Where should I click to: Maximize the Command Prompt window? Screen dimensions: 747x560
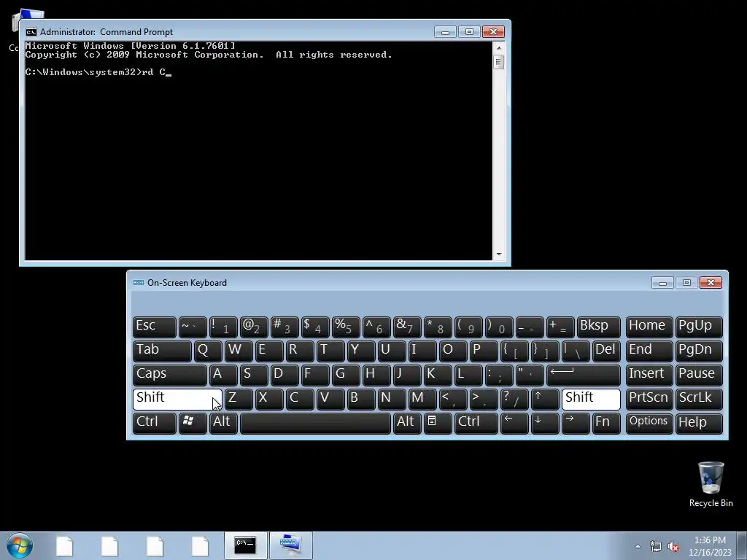[x=469, y=31]
